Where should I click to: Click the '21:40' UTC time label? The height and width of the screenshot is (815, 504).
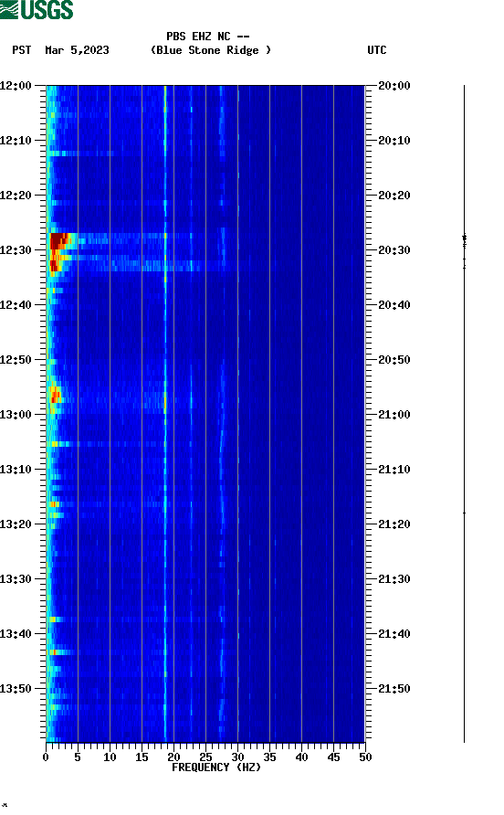tap(394, 634)
